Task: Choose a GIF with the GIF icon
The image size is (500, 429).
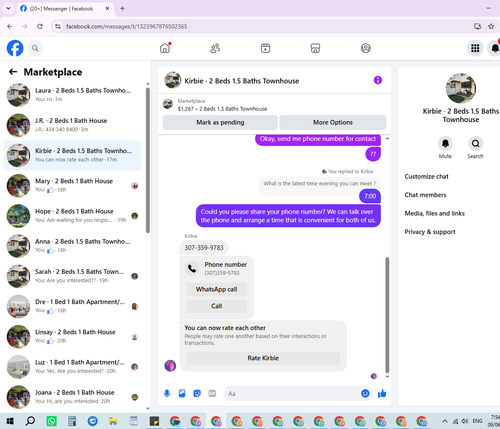Action: [212, 394]
